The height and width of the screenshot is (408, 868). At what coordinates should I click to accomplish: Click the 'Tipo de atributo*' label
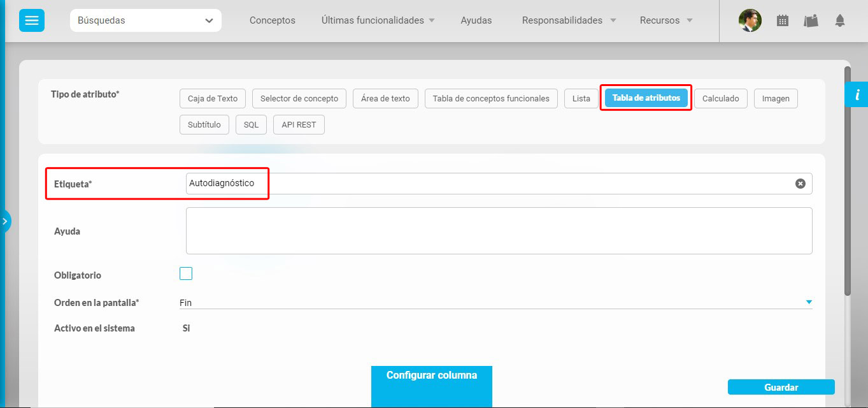[x=85, y=94]
